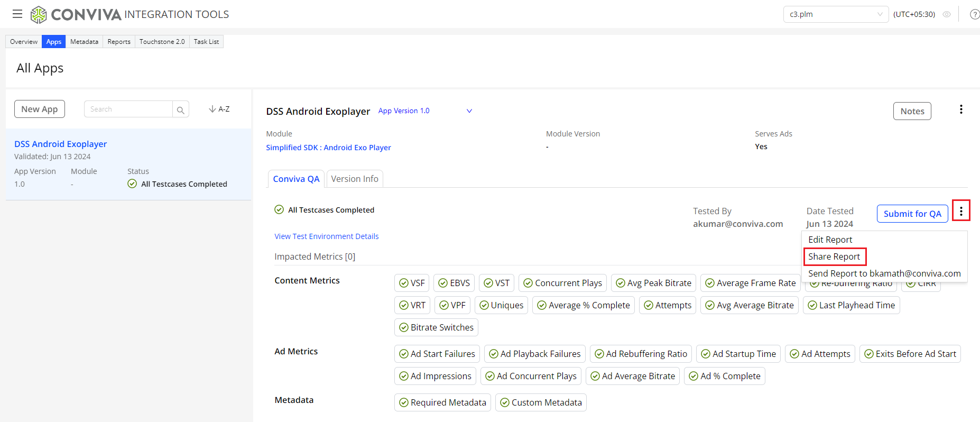Open the Avg Peak Bitrate chip
This screenshot has height=422, width=980.
tap(653, 283)
